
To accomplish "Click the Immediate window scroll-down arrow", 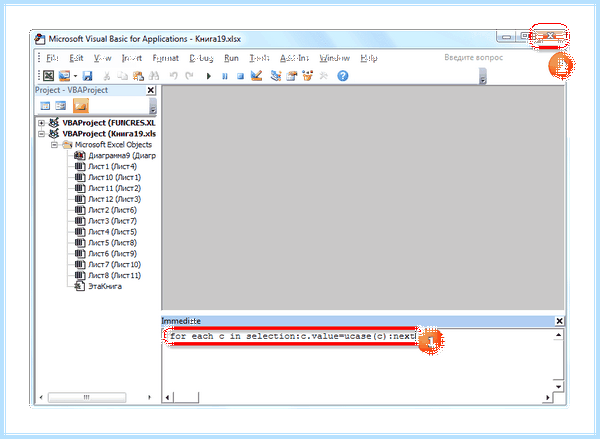I will tap(558, 386).
